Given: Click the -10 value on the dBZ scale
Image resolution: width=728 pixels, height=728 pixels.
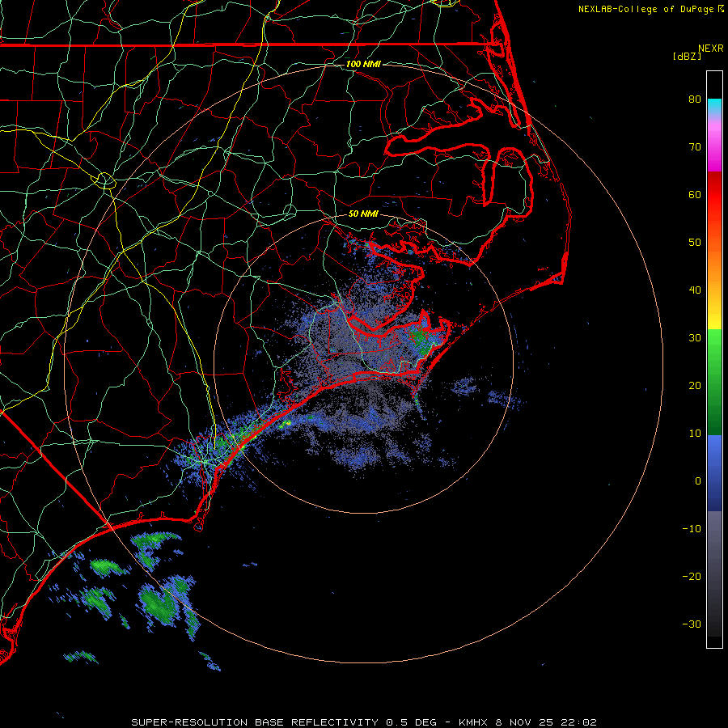Looking at the screenshot, I should pos(692,529).
